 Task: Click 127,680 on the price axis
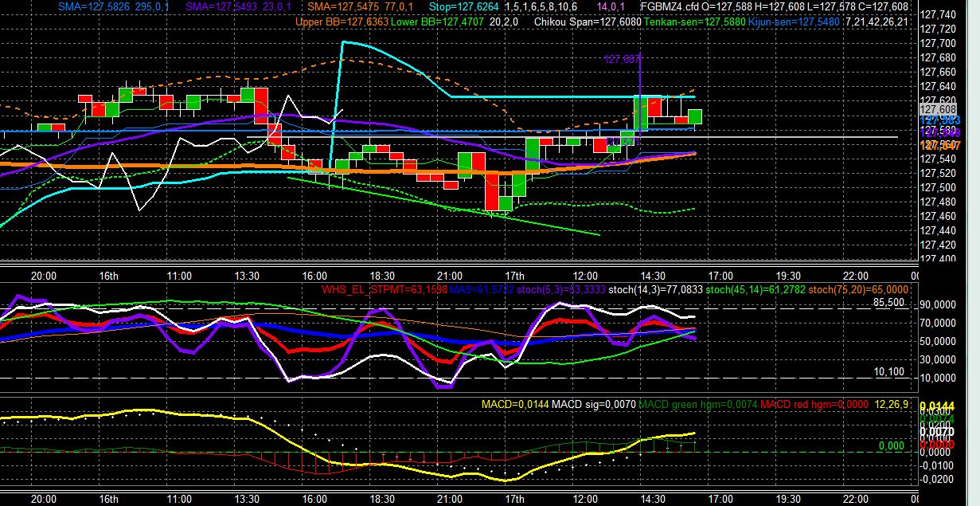(x=938, y=58)
